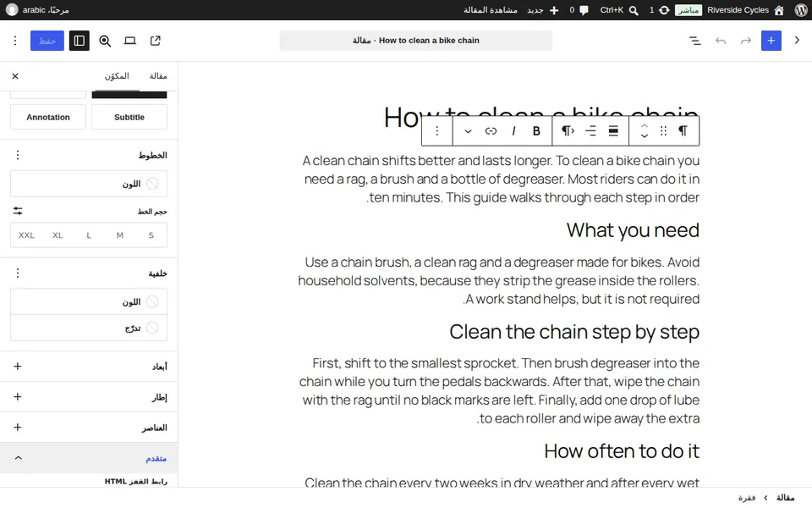
Task: Grab the block drag handle icon
Action: click(663, 130)
